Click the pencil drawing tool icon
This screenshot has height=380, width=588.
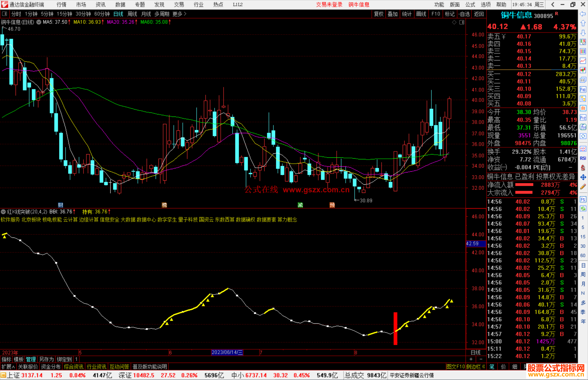[583, 187]
